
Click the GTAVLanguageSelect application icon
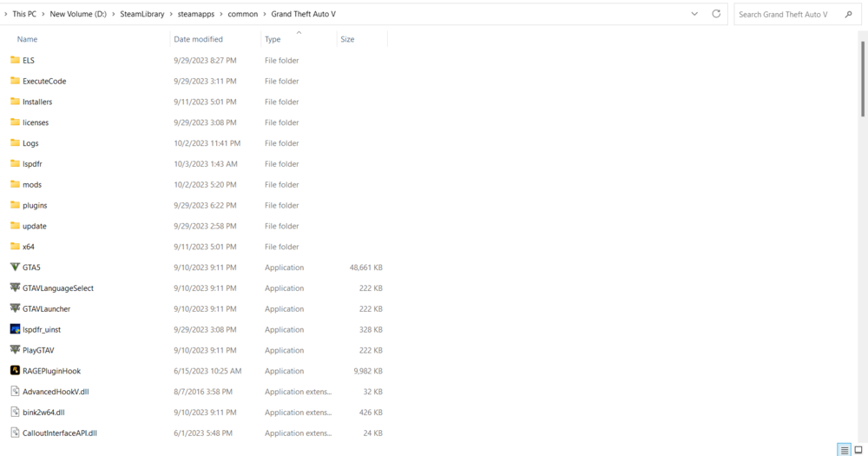tap(15, 287)
